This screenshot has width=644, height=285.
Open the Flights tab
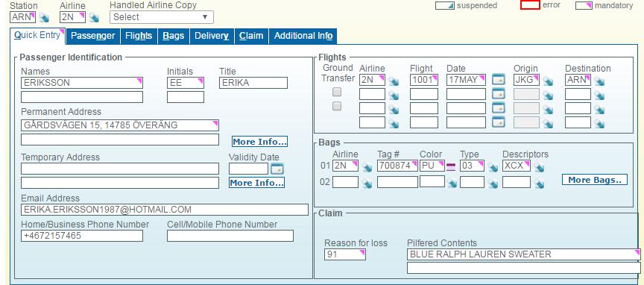139,37
